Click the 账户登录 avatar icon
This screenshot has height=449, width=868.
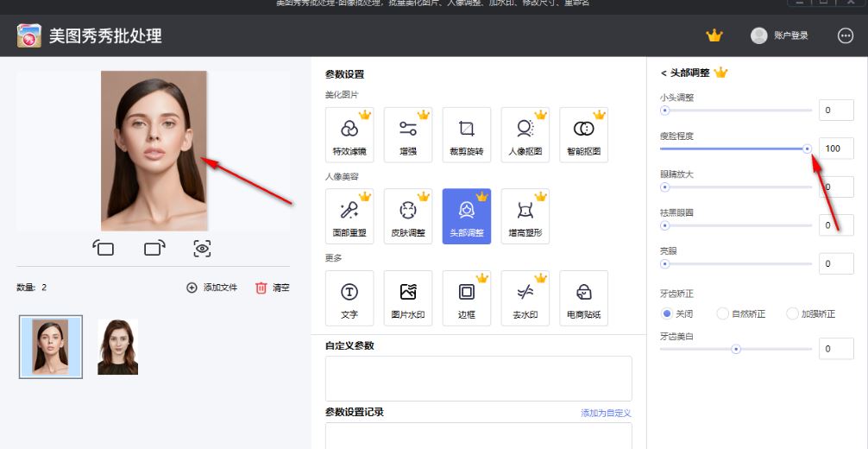758,36
